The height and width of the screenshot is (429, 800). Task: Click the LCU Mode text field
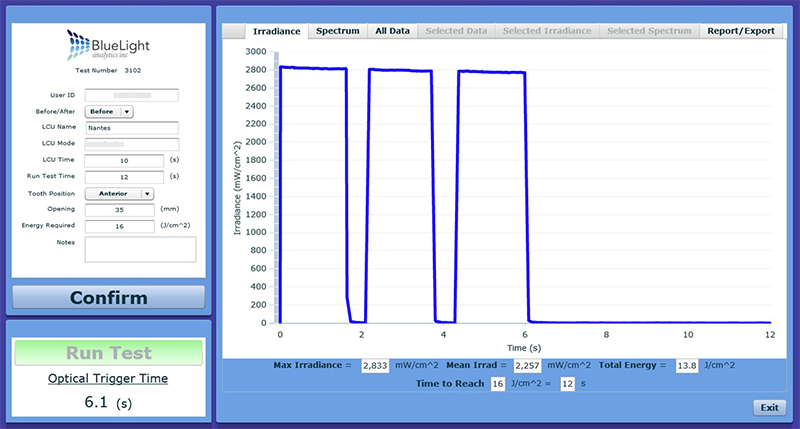(131, 144)
